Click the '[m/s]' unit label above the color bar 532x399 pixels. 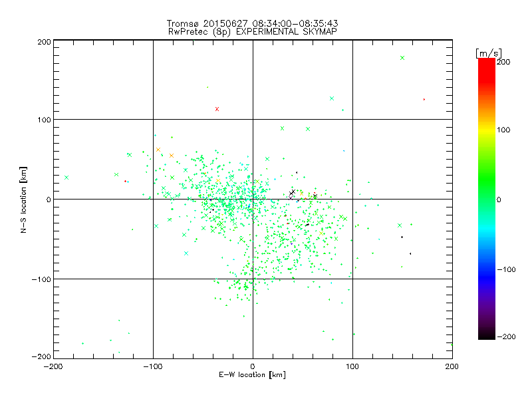[x=489, y=53]
